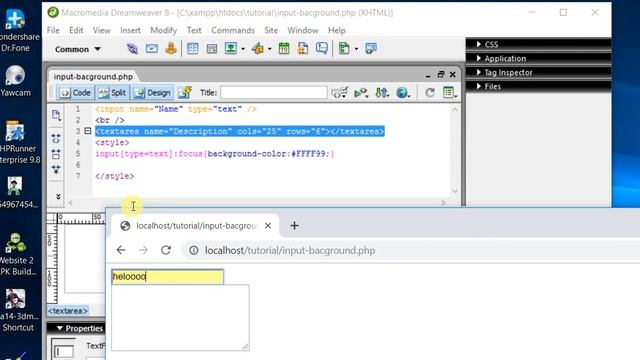Click the textarea tag selector
Screen dimensions: 640x360
[x=68, y=311]
